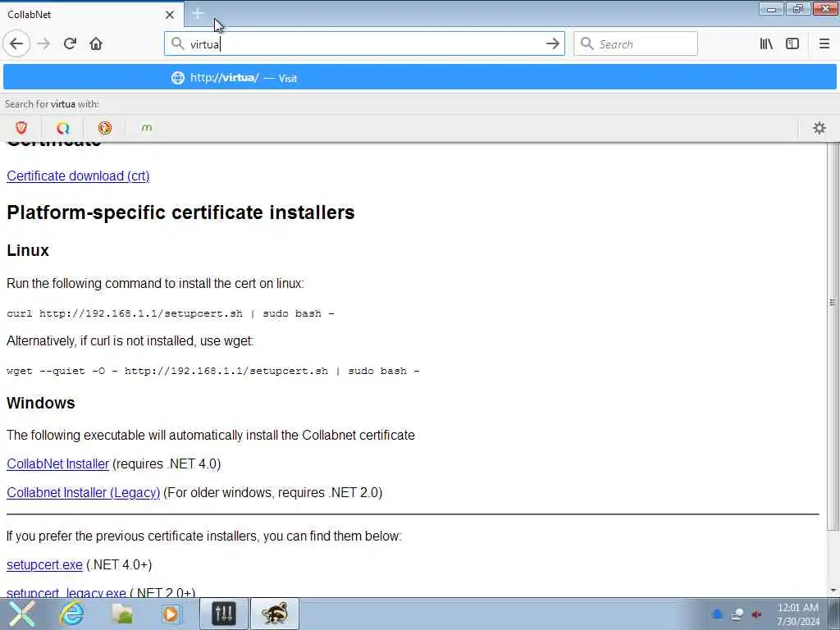Image resolution: width=840 pixels, height=630 pixels.
Task: Click the scrollbar down arrow
Action: (833, 591)
